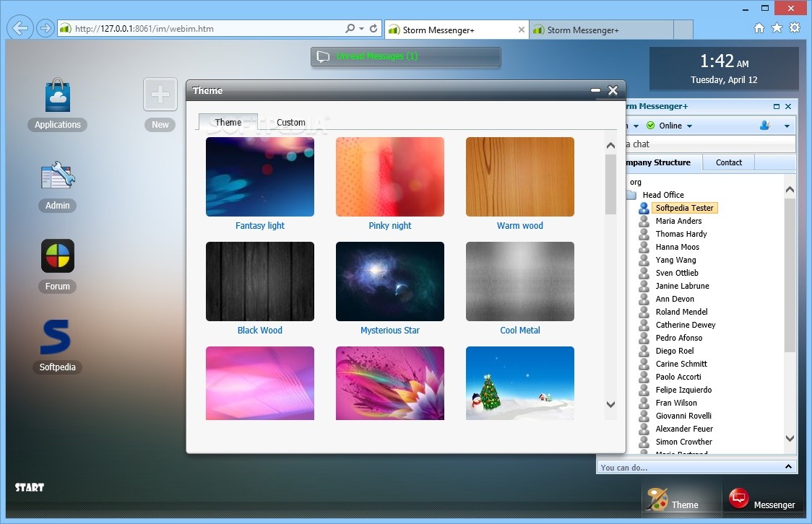Viewport: 812px width, 524px height.
Task: Select the pink purple waves theme thumbnail
Action: point(260,383)
